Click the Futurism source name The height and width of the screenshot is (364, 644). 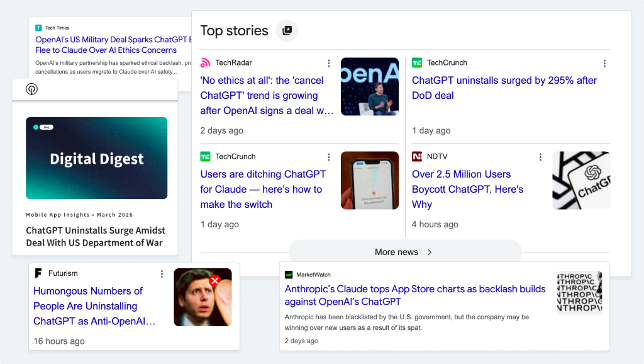pos(63,273)
